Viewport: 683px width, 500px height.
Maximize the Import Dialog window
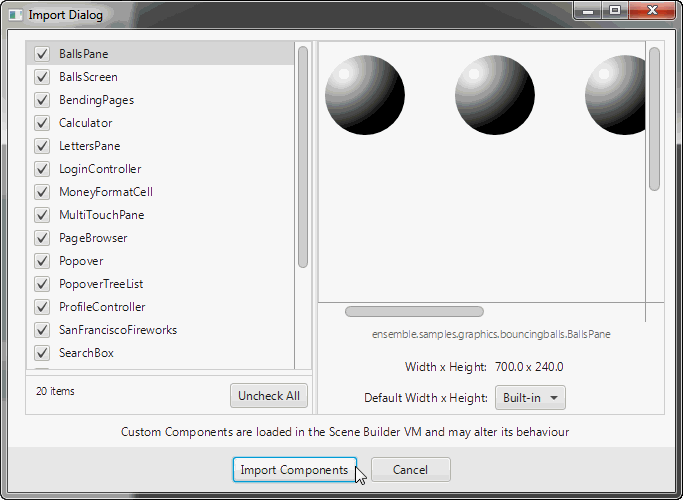[x=615, y=10]
